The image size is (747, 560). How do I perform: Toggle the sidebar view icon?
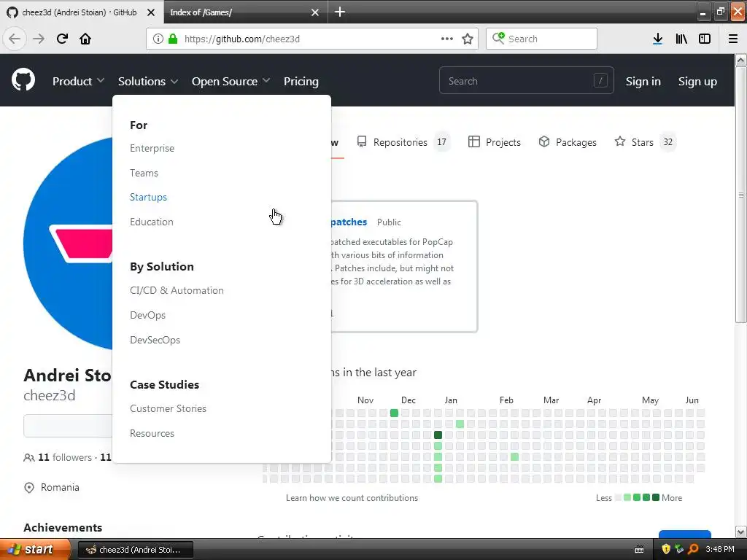coord(705,39)
